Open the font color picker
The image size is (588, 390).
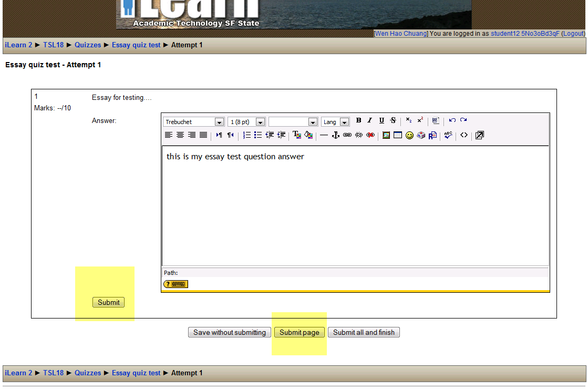pyautogui.click(x=297, y=135)
